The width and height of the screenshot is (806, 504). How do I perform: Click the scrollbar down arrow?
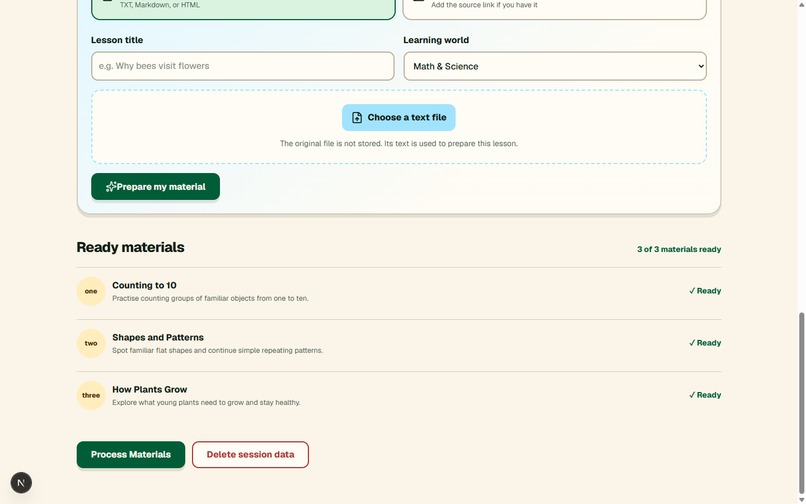801,500
